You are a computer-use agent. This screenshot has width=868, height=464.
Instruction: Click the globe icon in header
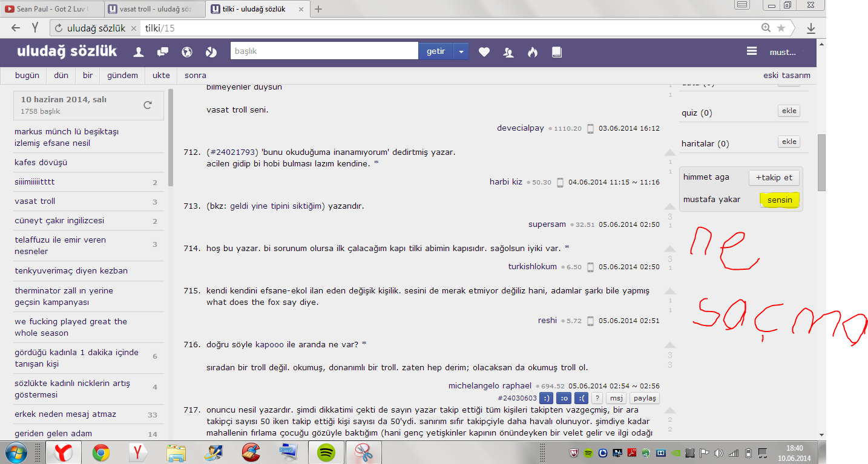tap(187, 52)
